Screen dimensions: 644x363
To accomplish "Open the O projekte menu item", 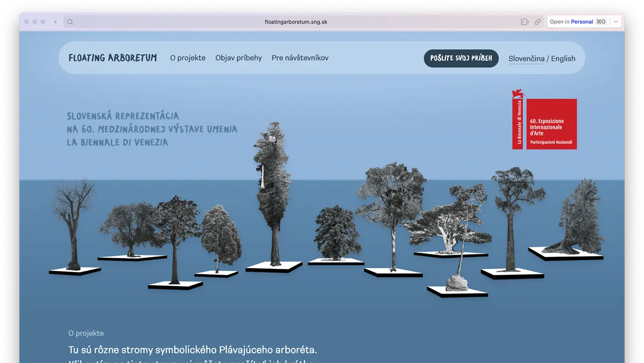I will 187,57.
